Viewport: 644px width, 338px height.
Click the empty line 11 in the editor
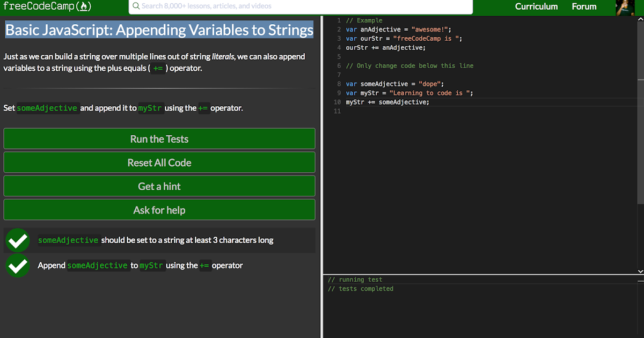(x=429, y=111)
